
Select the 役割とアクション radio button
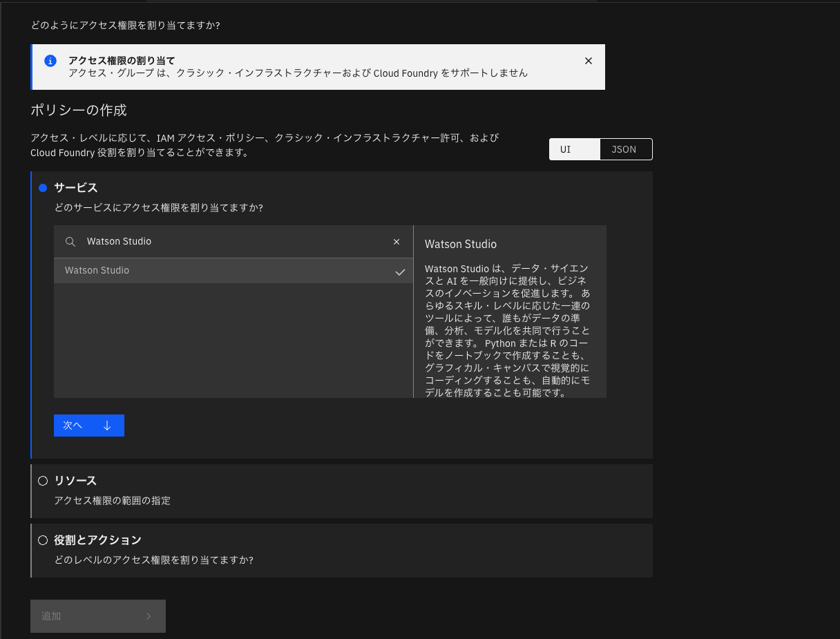pos(43,540)
